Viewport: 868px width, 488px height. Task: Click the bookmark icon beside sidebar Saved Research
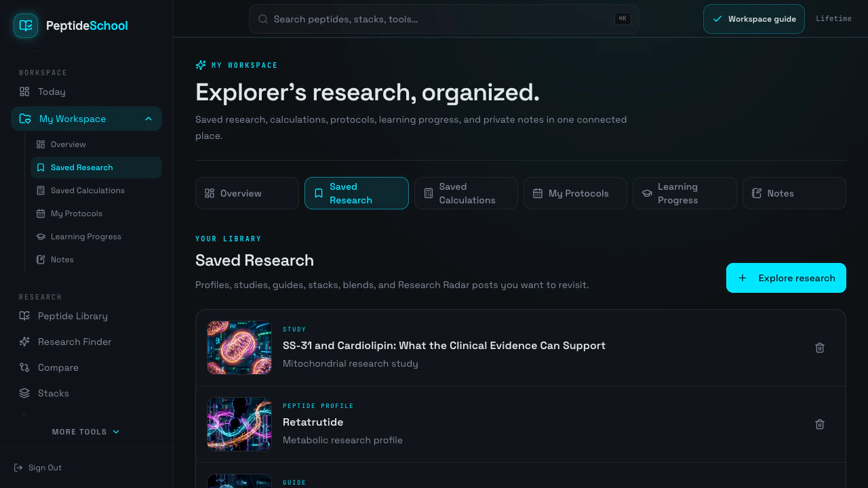(41, 167)
